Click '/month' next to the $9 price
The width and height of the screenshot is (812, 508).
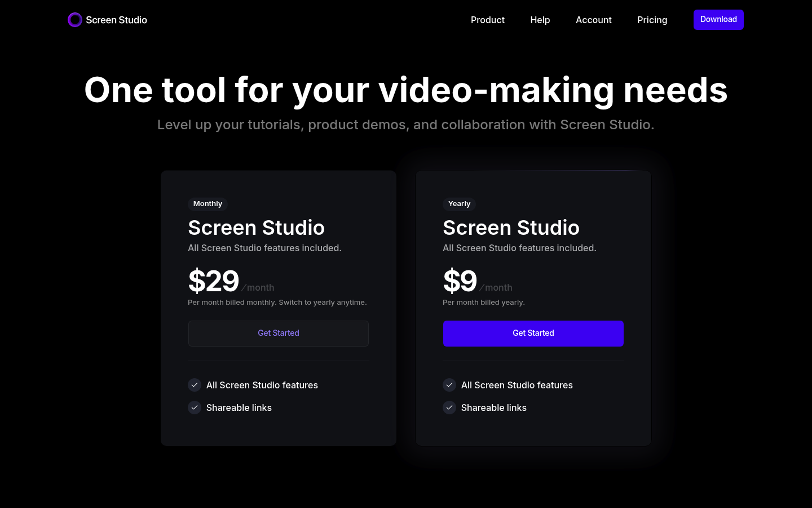496,287
